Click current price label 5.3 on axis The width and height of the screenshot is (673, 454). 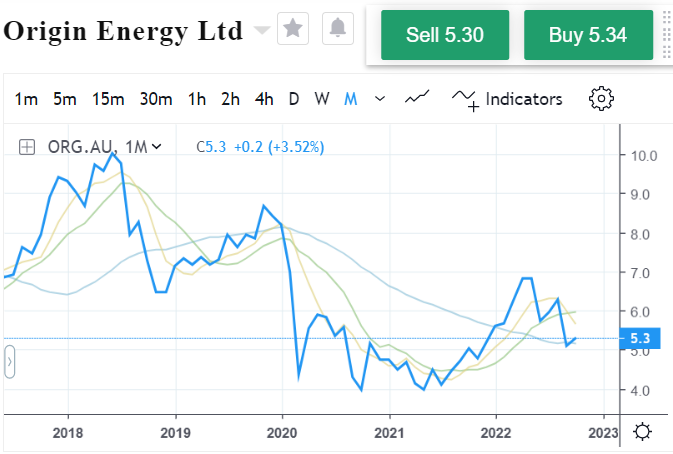640,339
